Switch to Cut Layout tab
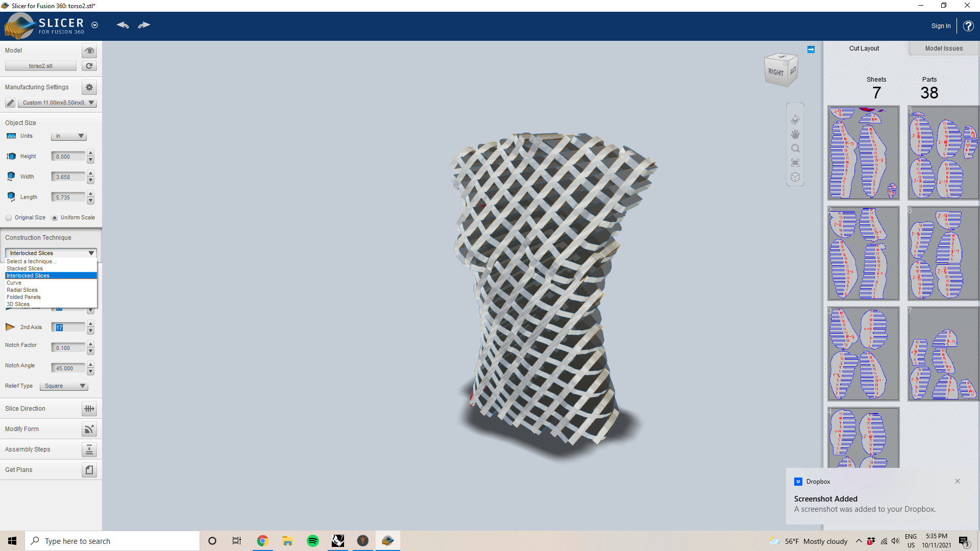Image resolution: width=980 pixels, height=551 pixels. pyautogui.click(x=864, y=48)
